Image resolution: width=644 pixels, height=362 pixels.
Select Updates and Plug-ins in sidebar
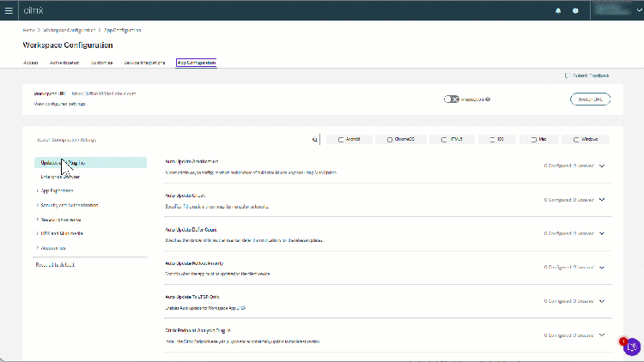(x=90, y=162)
